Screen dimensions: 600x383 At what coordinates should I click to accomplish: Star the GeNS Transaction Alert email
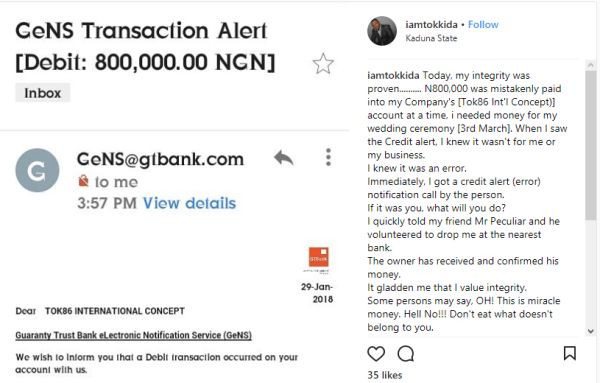coord(323,64)
